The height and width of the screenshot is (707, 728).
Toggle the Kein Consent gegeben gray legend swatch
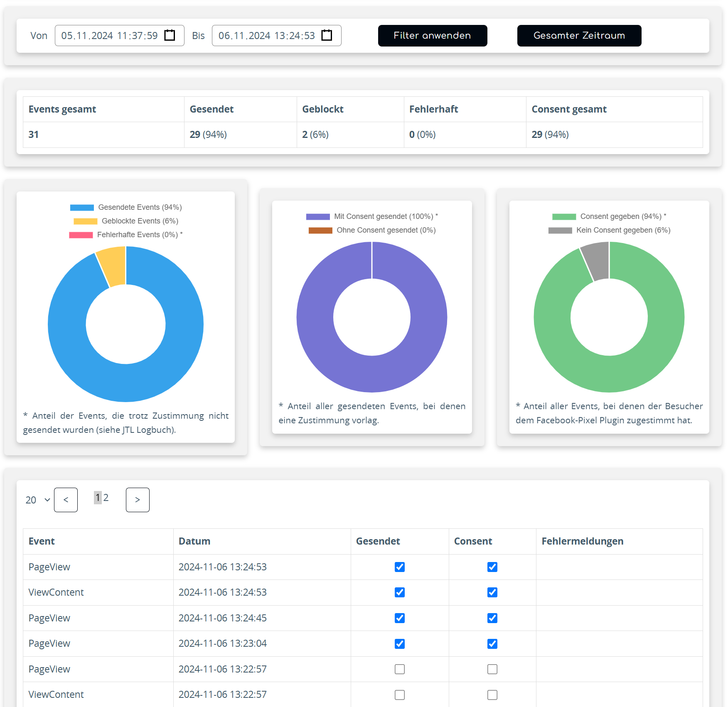pos(560,230)
